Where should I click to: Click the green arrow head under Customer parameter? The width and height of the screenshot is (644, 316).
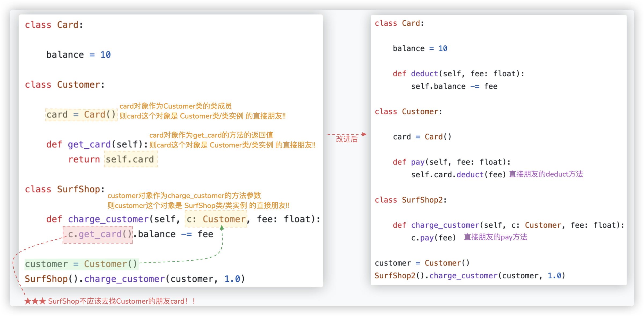222,228
